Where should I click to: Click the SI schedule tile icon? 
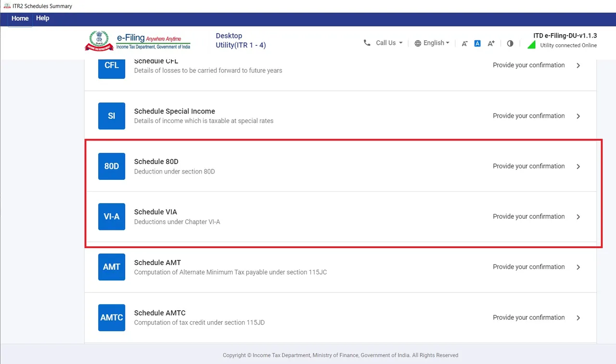pyautogui.click(x=112, y=116)
